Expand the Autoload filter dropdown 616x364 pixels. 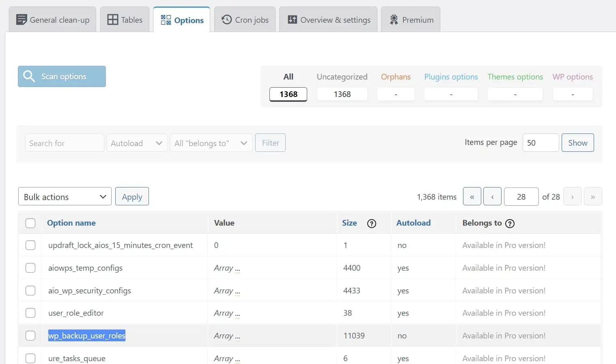137,143
